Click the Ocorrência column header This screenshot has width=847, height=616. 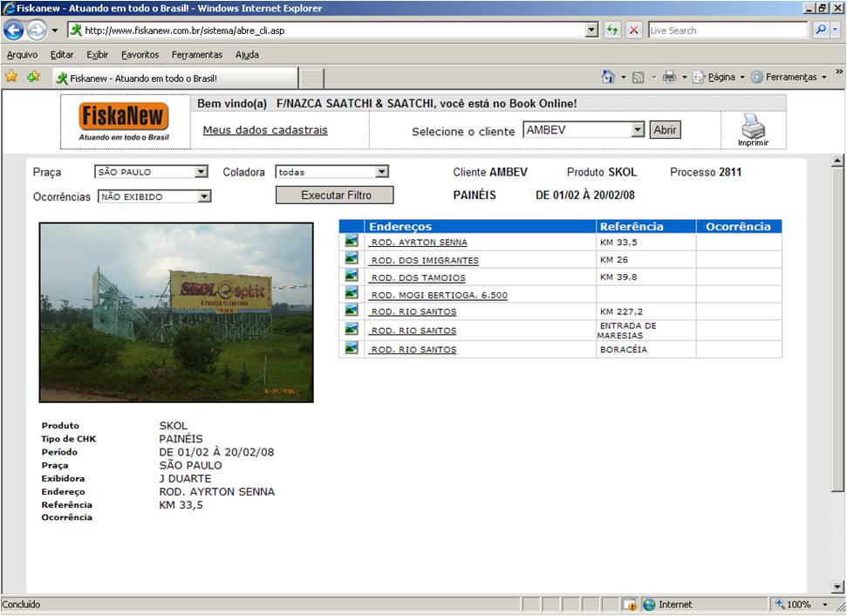(x=739, y=226)
